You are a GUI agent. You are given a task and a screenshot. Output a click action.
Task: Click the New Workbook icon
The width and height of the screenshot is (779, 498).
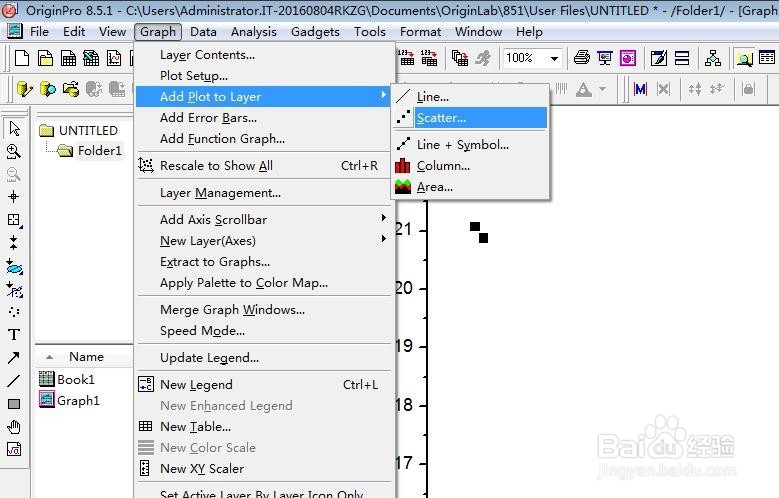tap(68, 59)
